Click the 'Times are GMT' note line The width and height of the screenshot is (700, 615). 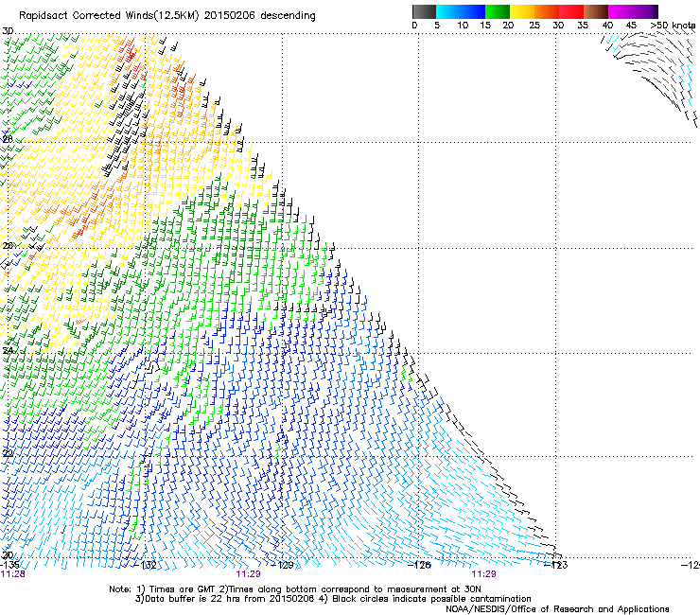295,589
